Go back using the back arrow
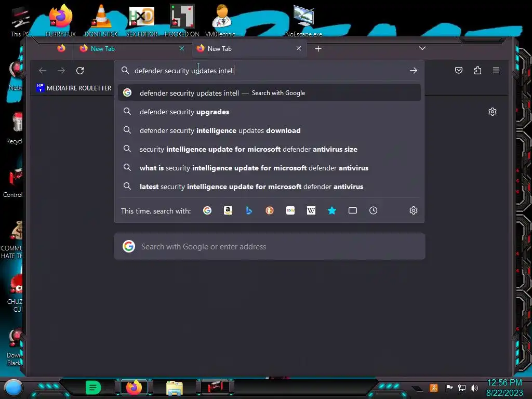 pyautogui.click(x=43, y=71)
